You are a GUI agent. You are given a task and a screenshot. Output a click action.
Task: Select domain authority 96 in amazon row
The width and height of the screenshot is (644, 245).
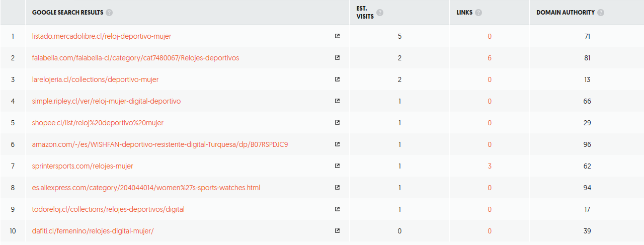click(587, 144)
